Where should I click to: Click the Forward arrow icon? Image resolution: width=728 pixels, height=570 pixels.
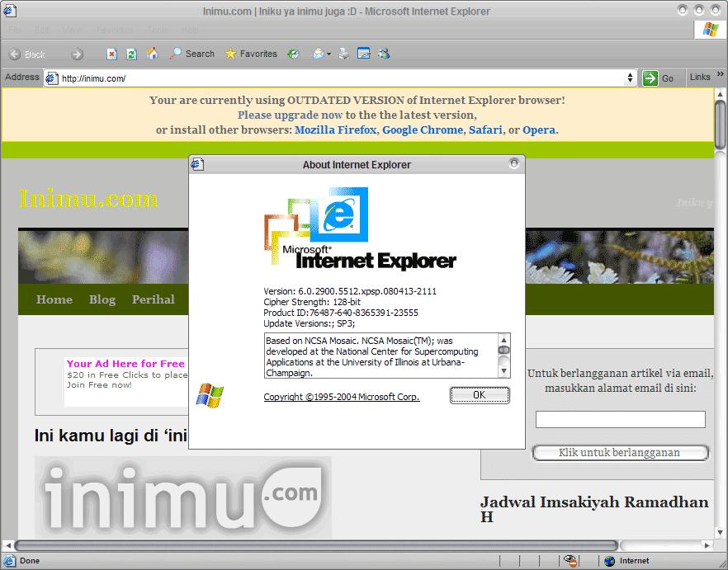[x=77, y=54]
